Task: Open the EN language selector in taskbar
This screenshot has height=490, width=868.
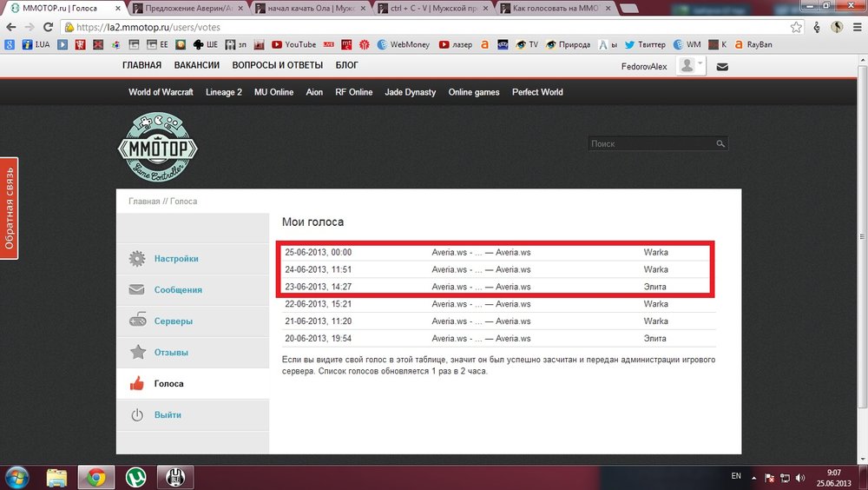Action: click(x=736, y=477)
